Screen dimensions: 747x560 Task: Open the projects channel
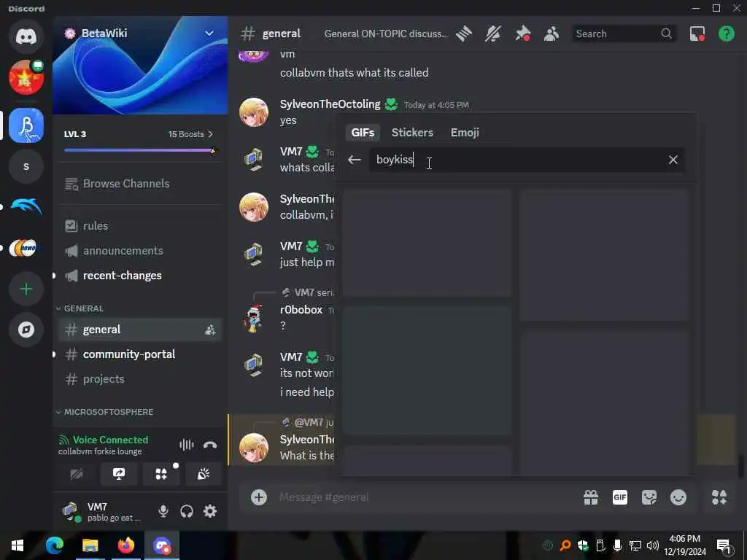140,379
